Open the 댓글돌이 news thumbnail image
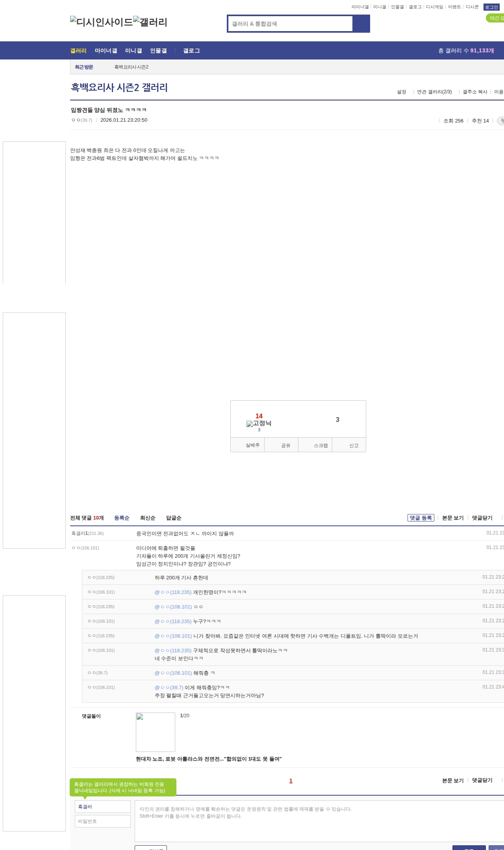 pos(156,732)
